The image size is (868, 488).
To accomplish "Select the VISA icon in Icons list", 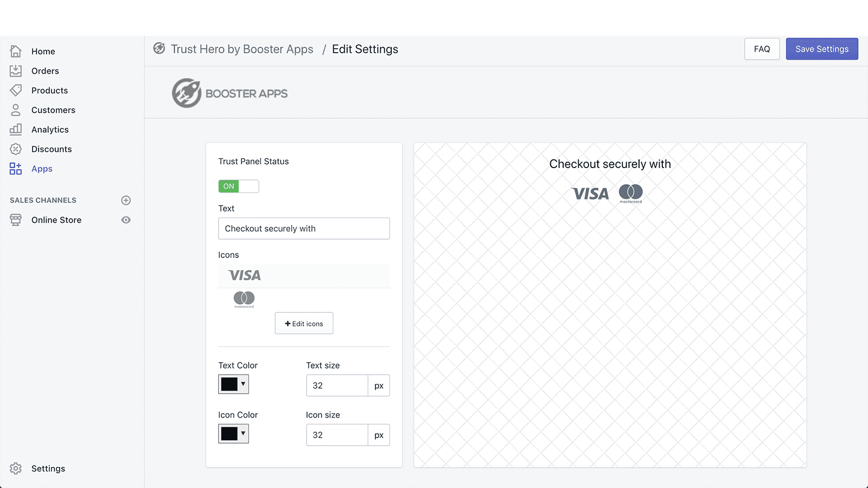I will [x=245, y=275].
